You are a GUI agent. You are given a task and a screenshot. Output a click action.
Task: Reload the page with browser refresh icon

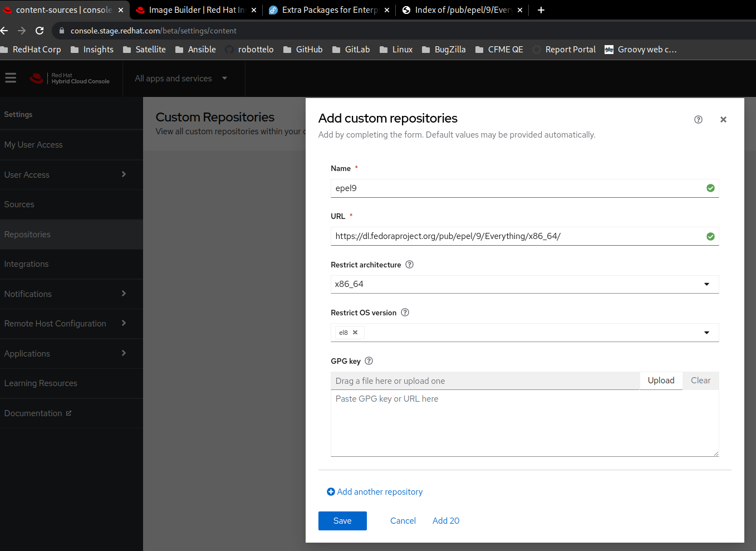tap(40, 31)
